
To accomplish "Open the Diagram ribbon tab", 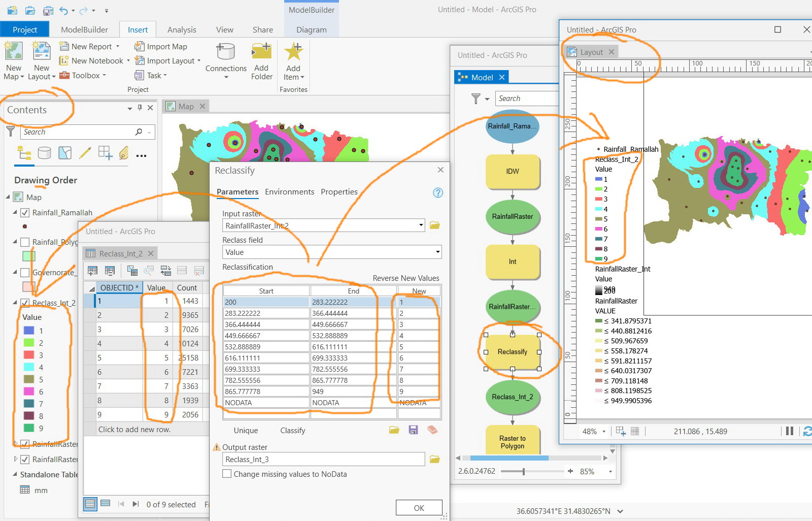I will 312,30.
